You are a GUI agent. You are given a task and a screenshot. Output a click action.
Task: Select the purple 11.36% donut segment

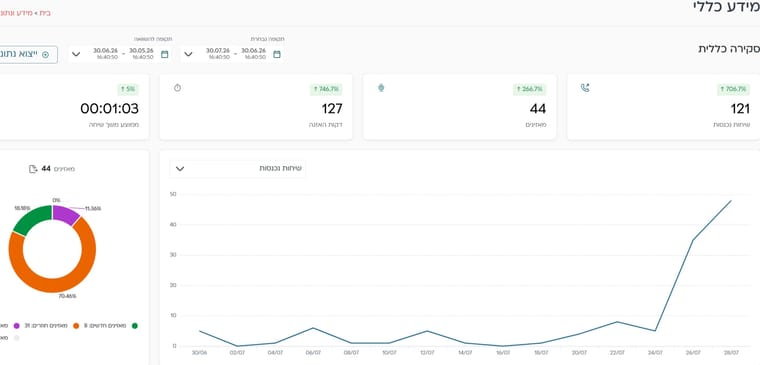click(65, 214)
